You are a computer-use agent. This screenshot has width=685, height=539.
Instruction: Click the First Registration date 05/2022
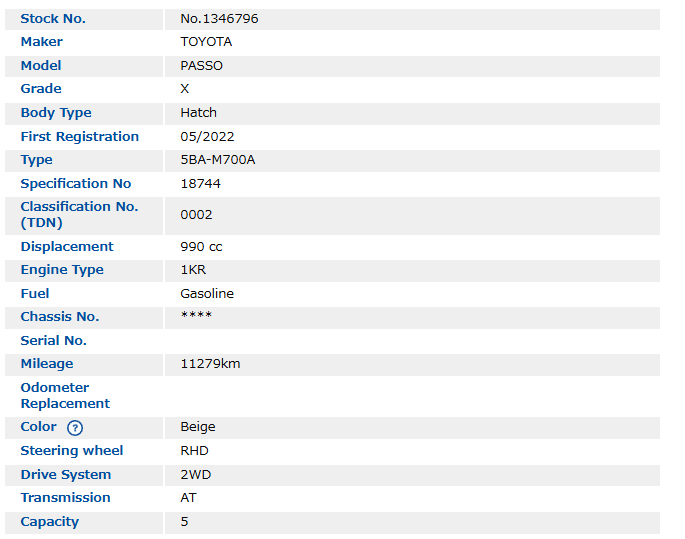pos(207,137)
